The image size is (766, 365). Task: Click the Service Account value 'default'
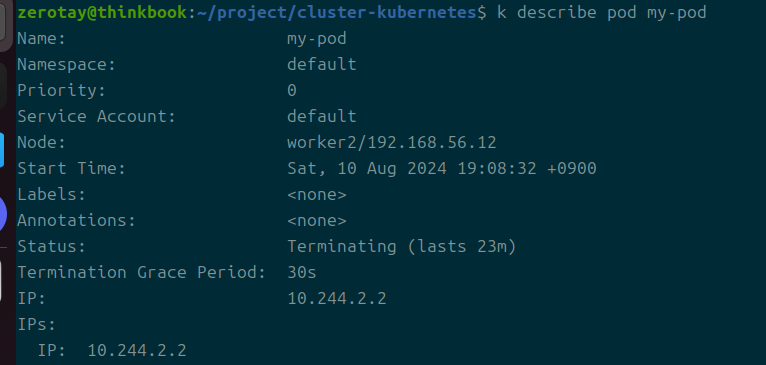pos(321,116)
